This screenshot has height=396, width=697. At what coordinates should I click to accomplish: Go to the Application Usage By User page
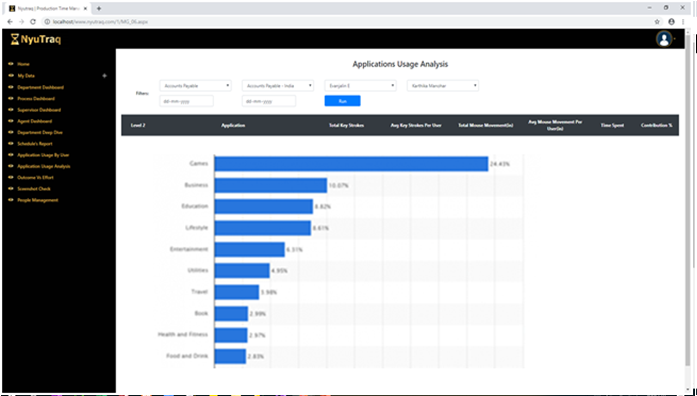[43, 155]
